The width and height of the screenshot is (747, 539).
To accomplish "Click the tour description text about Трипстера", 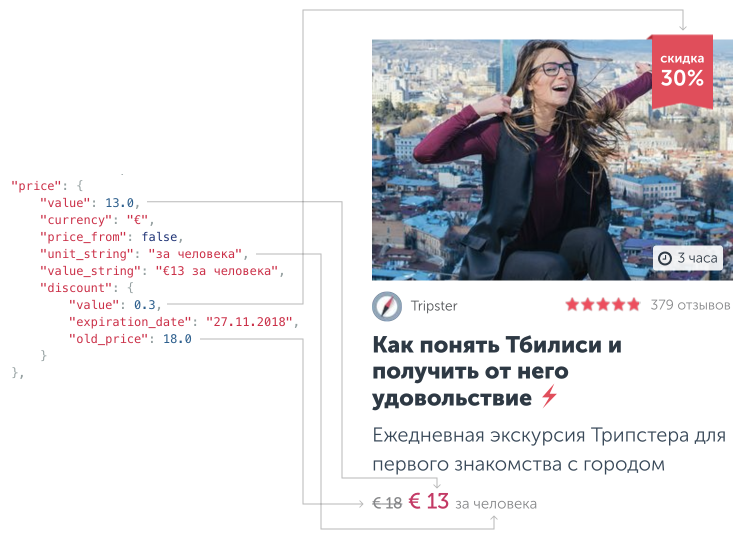I will click(549, 449).
